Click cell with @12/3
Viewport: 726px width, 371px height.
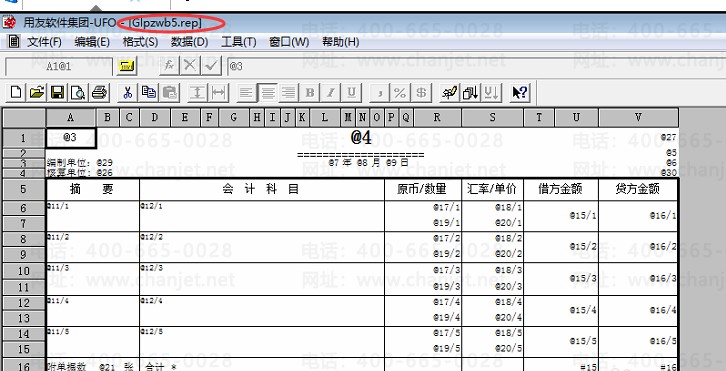(x=262, y=279)
